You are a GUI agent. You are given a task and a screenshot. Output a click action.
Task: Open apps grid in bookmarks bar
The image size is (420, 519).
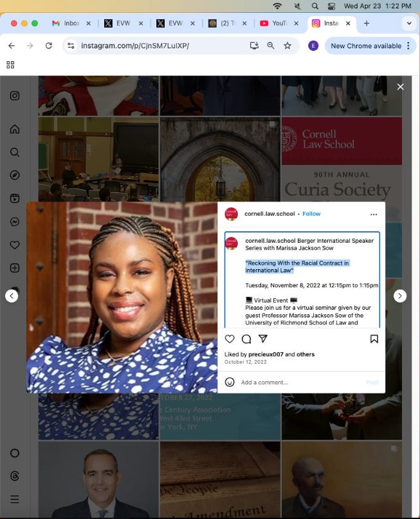coord(10,65)
